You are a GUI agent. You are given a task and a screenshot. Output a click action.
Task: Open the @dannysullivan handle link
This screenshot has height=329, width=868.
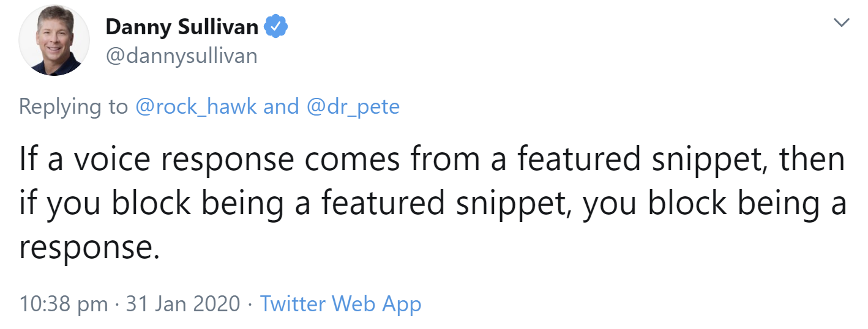(182, 56)
